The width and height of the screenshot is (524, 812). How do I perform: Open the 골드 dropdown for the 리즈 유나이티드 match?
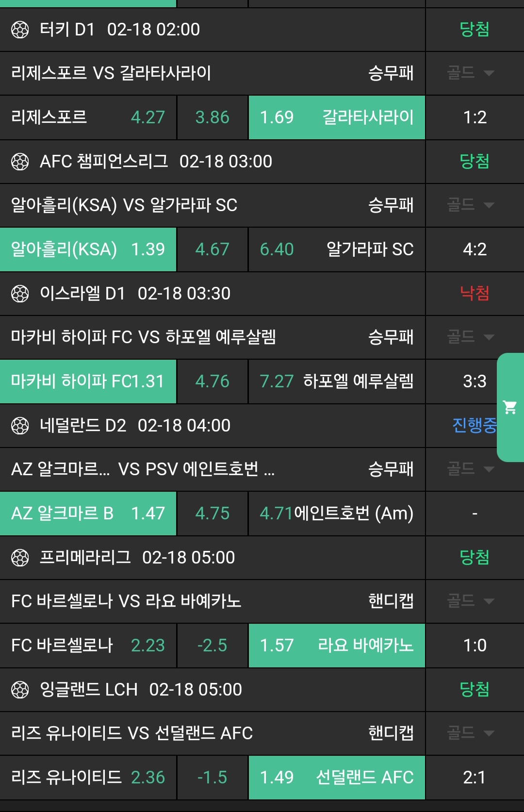[471, 733]
